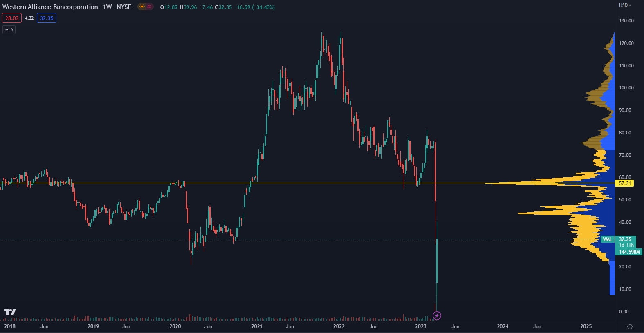Click the 144.598M volume label

coord(629,252)
